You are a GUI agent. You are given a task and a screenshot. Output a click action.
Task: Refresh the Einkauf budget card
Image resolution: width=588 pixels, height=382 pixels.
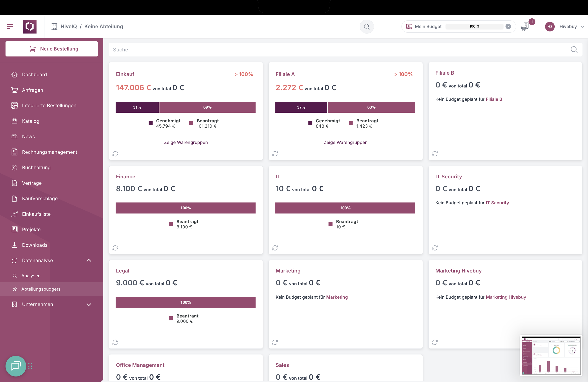tap(115, 154)
